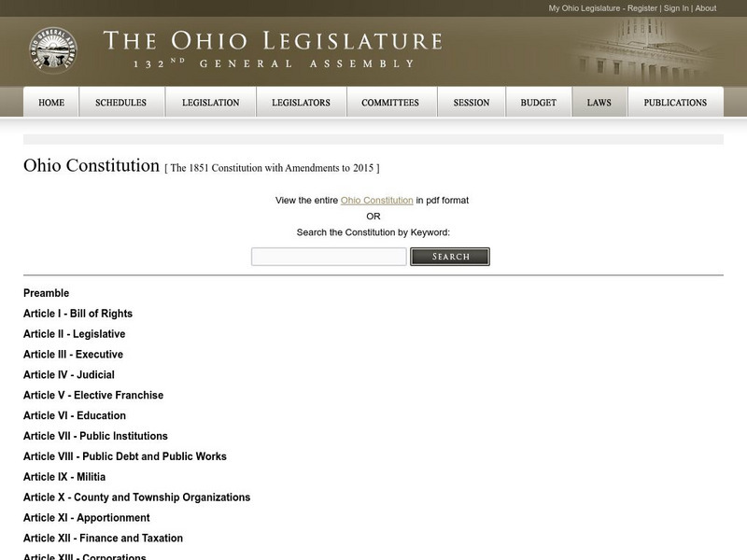Select the Legislators tab
This screenshot has width=747, height=560.
pyautogui.click(x=301, y=103)
